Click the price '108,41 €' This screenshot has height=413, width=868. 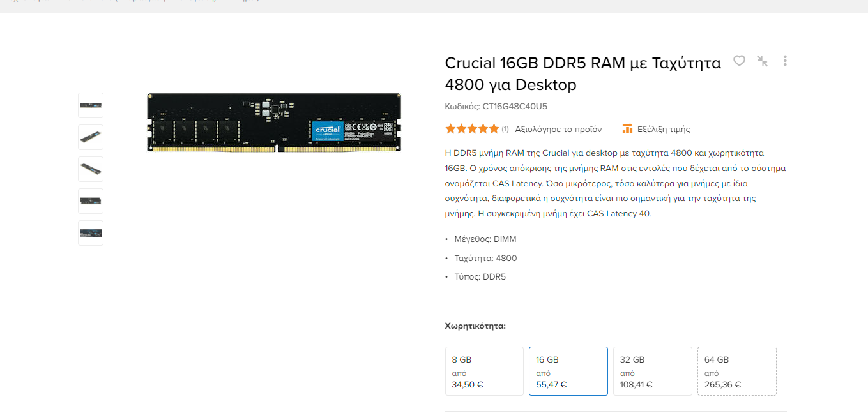pyautogui.click(x=636, y=385)
